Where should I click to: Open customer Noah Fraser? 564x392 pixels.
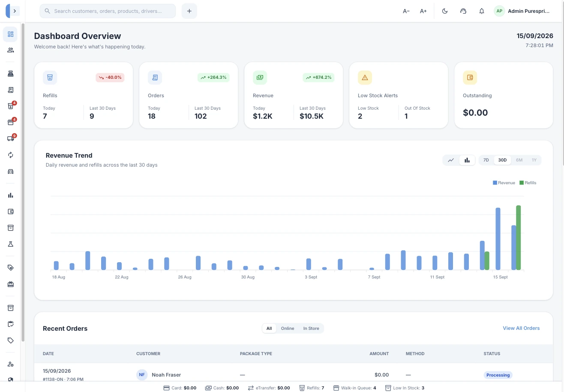coord(166,375)
